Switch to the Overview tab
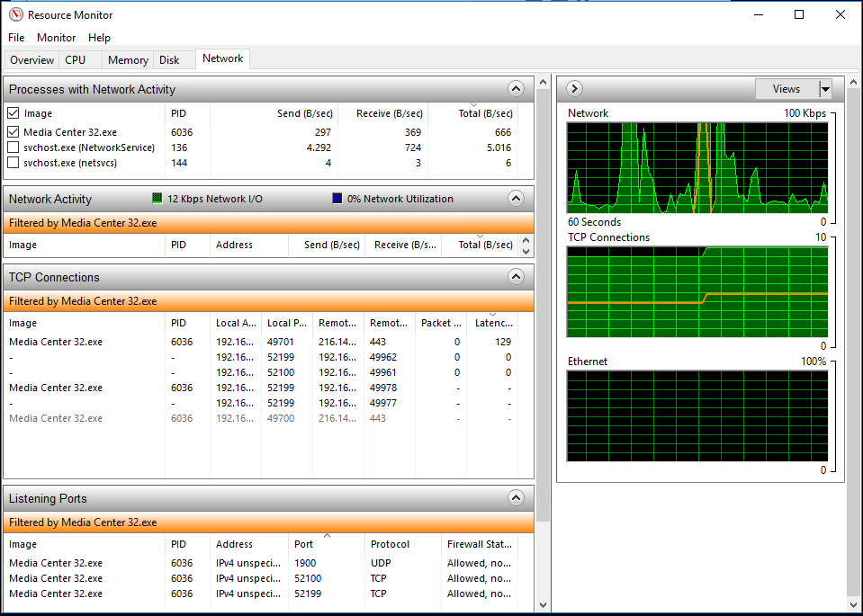This screenshot has width=863, height=616. (31, 60)
